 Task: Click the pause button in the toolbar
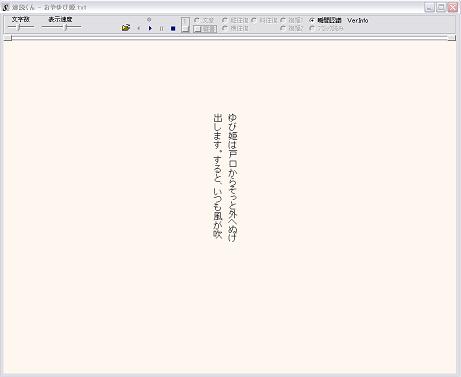click(x=162, y=29)
